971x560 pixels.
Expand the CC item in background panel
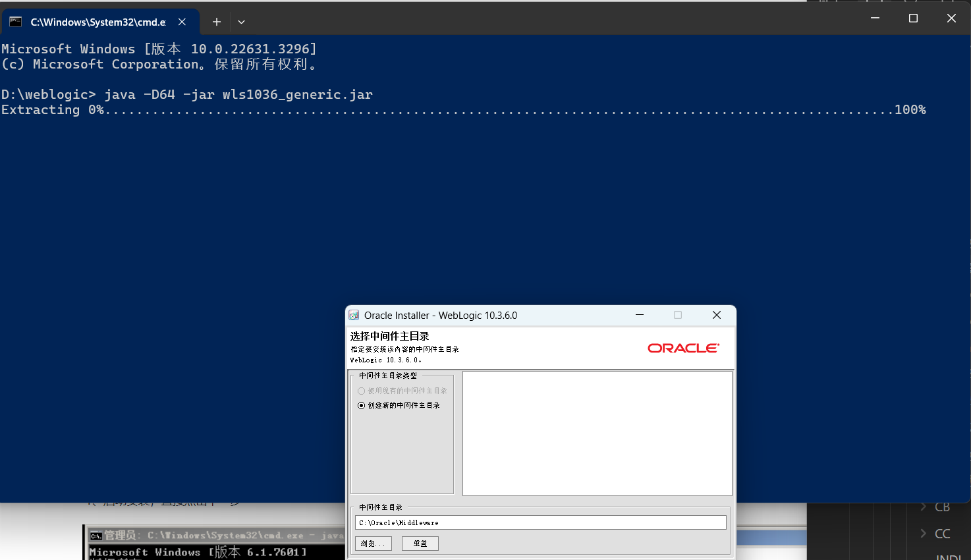pyautogui.click(x=924, y=533)
